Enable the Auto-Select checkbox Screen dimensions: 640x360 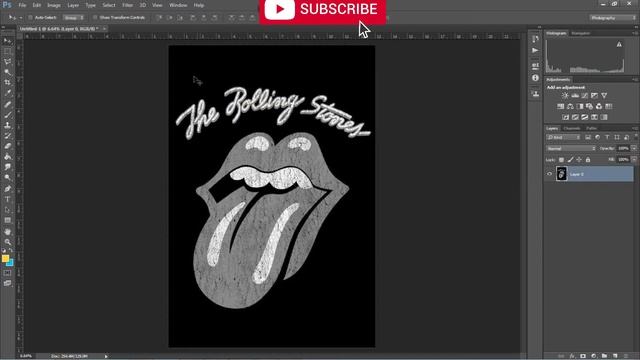(x=30, y=18)
